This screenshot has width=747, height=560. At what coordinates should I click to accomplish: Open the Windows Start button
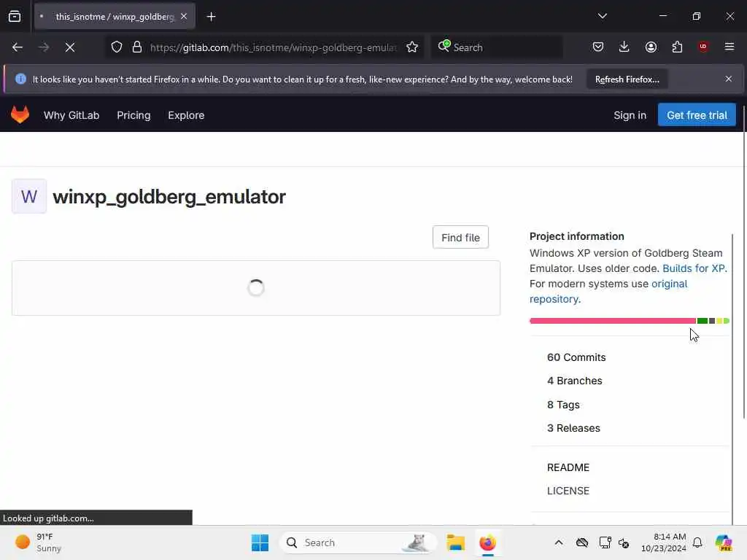click(x=260, y=542)
